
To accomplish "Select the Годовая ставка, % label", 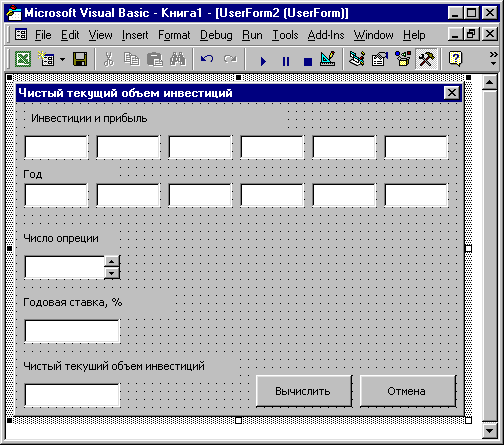I will [x=73, y=302].
